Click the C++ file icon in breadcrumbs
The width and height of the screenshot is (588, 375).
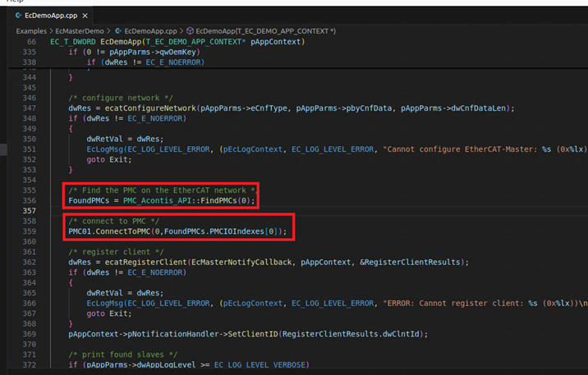click(x=117, y=30)
